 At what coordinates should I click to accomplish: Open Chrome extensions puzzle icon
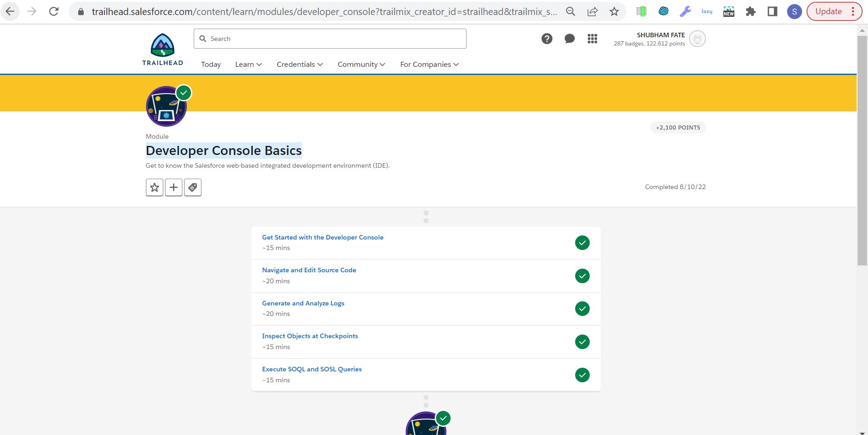(x=750, y=11)
